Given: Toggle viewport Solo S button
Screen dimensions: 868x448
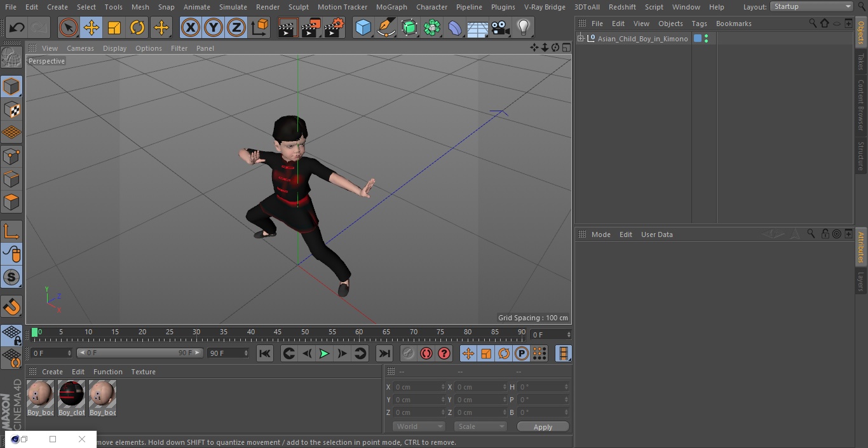Looking at the screenshot, I should [x=11, y=278].
